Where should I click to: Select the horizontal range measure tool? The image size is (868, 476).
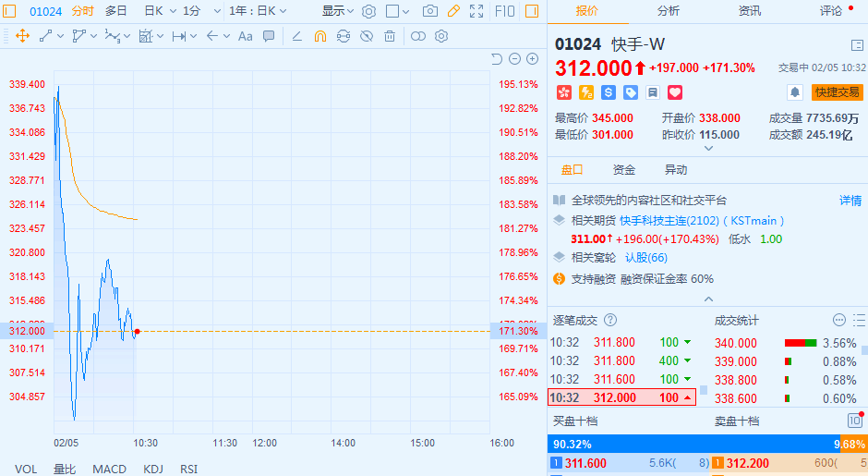tap(179, 37)
